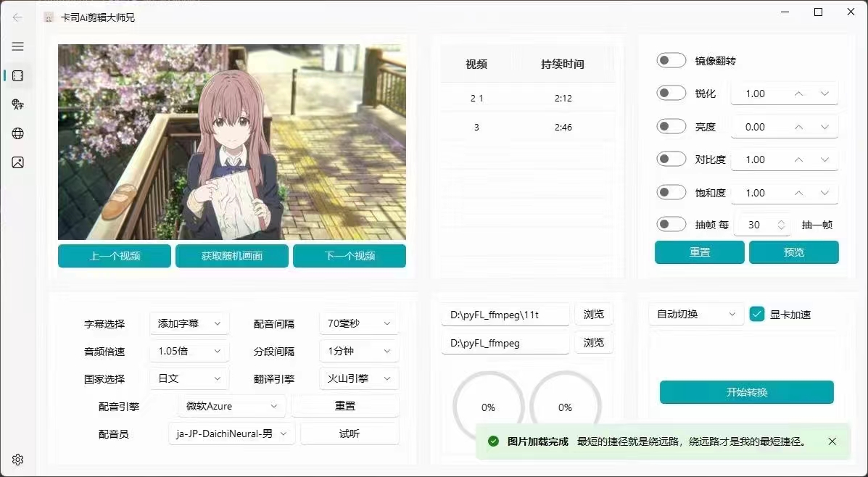
Task: Open the country selection 日文 dropdown
Action: pos(189,378)
